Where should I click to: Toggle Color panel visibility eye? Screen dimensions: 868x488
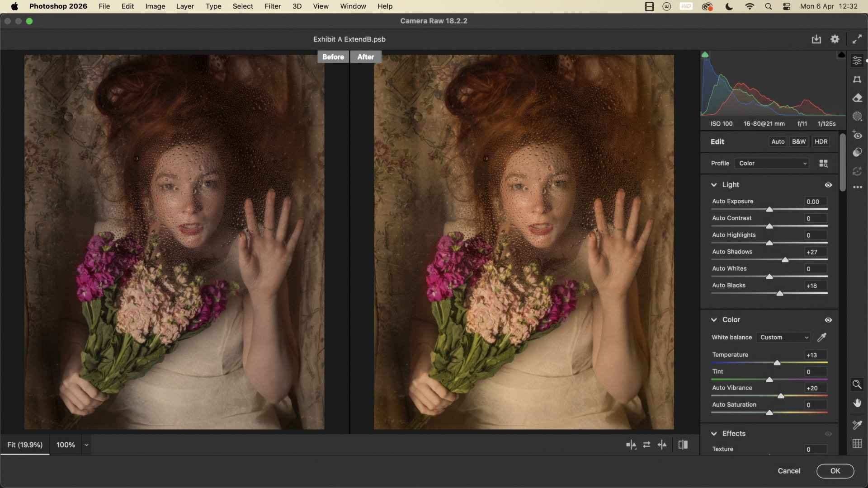click(x=828, y=320)
